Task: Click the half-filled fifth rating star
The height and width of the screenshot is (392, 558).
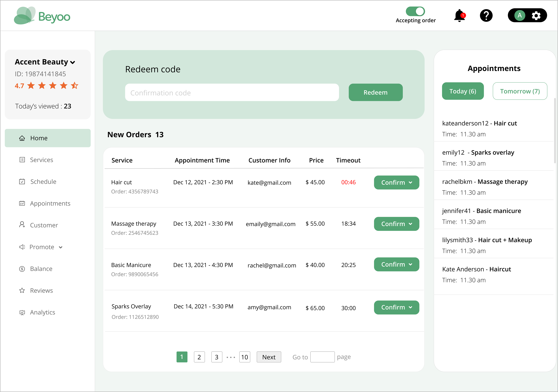Action: point(75,86)
